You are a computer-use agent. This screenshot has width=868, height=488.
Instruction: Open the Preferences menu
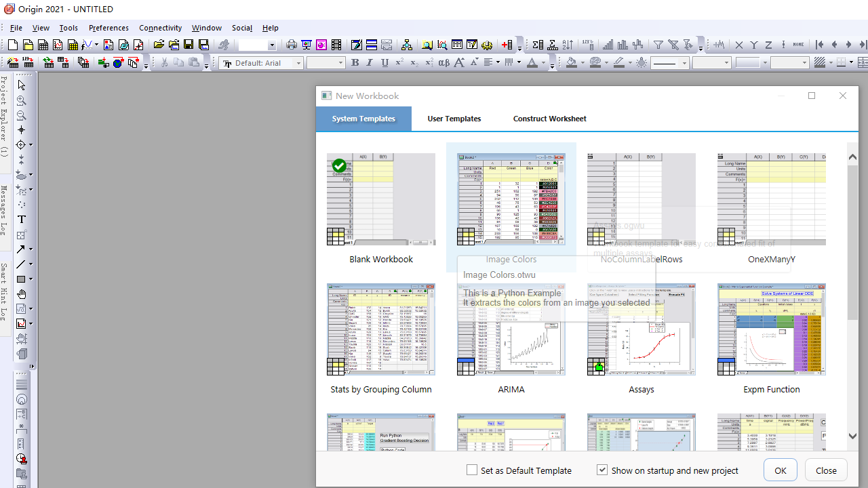(x=108, y=28)
